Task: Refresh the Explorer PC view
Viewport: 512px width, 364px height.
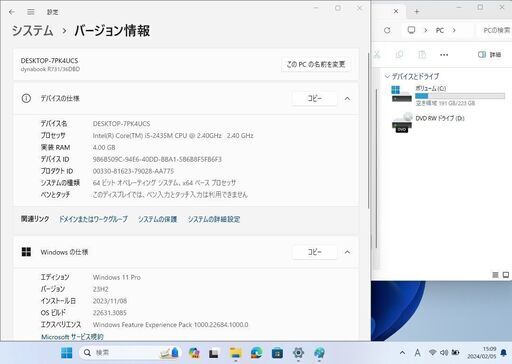Action: click(x=387, y=30)
